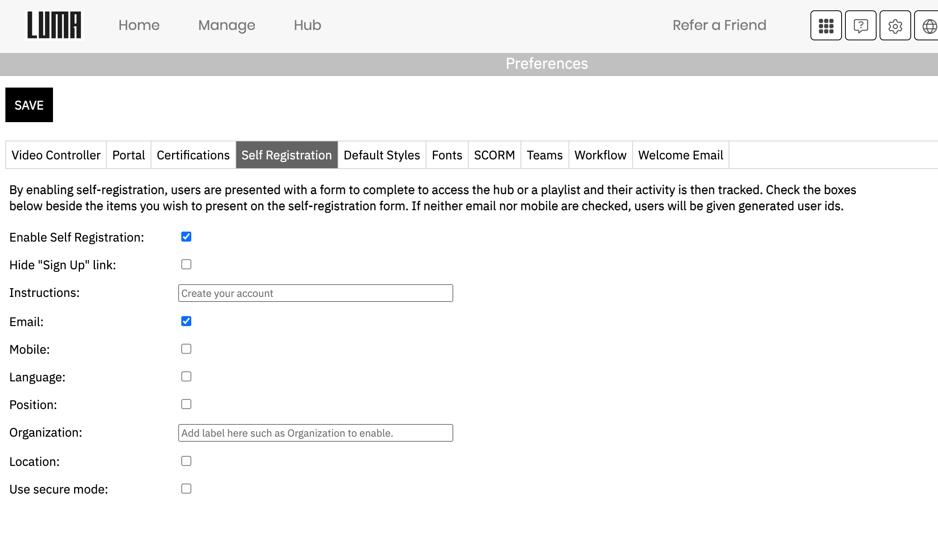Click the globe language icon

[929, 26]
